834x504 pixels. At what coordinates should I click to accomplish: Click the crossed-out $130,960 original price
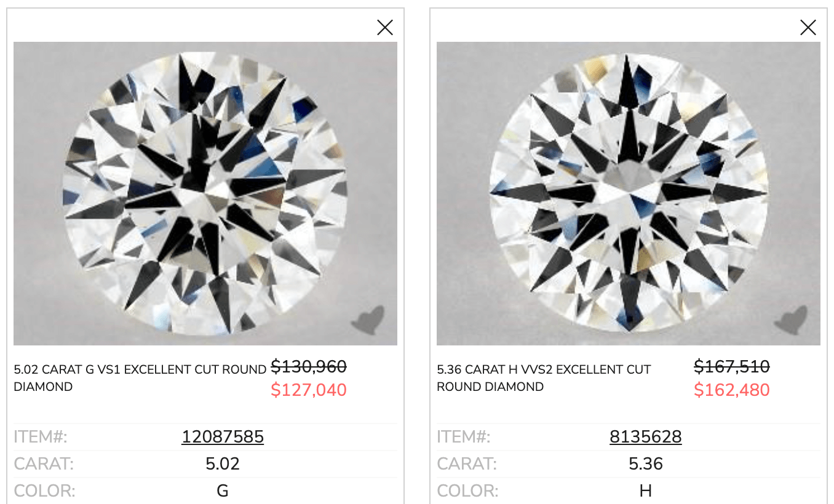click(x=309, y=367)
